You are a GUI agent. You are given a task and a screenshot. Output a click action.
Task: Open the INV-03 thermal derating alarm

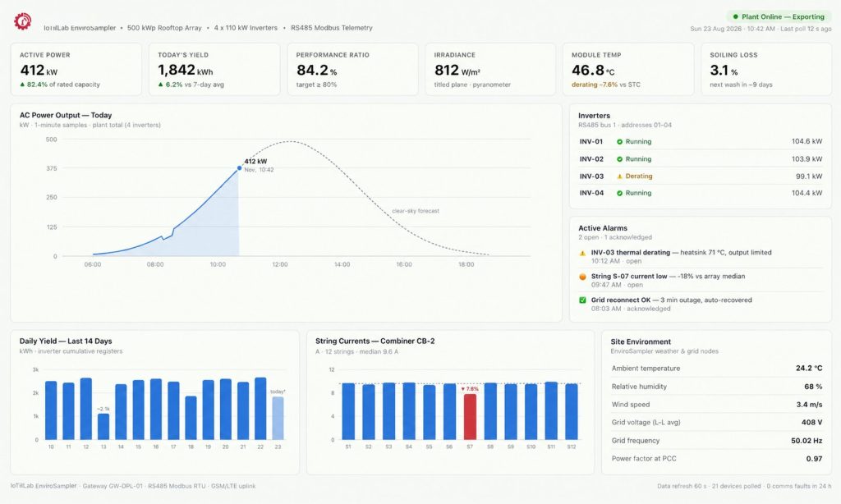click(x=701, y=257)
